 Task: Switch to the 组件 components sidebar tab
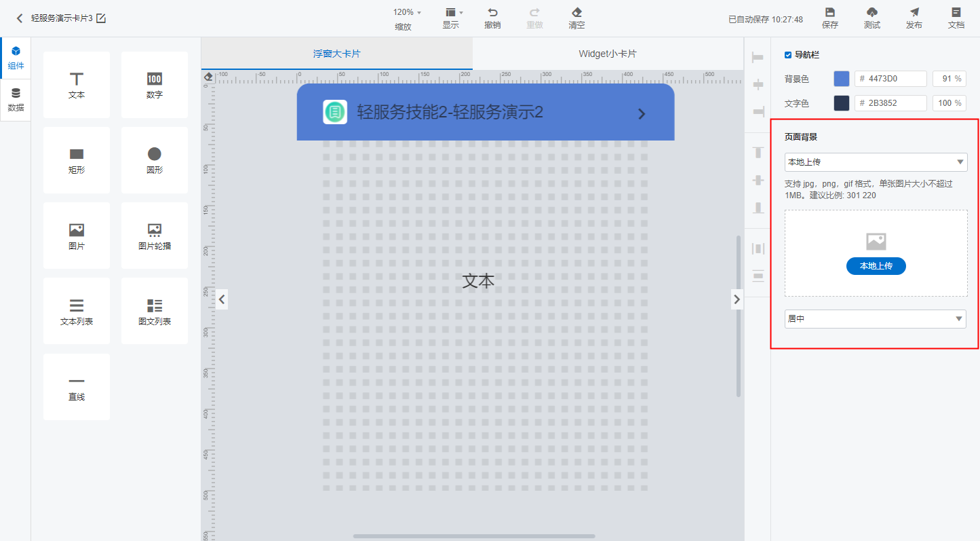[16, 58]
